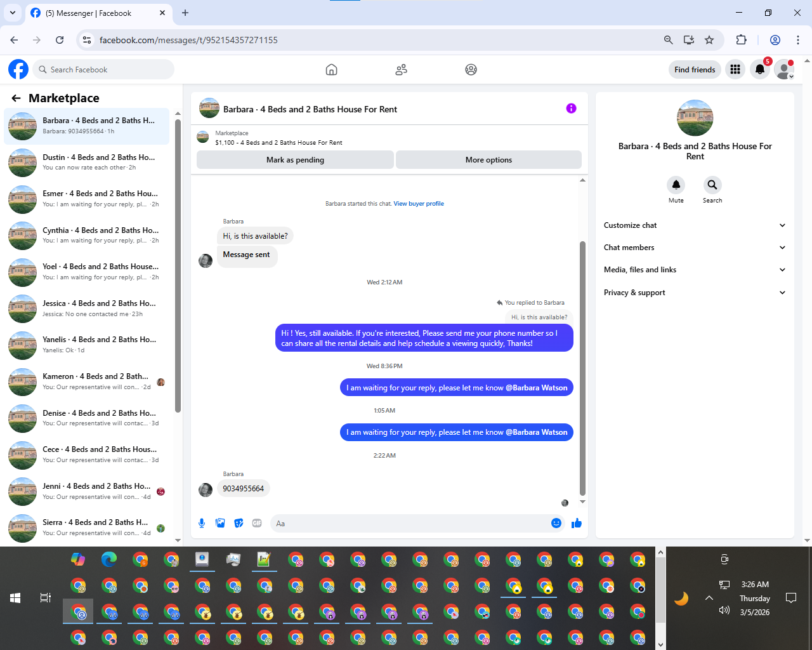This screenshot has width=812, height=650.
Task: Reload the page
Action: [x=60, y=40]
